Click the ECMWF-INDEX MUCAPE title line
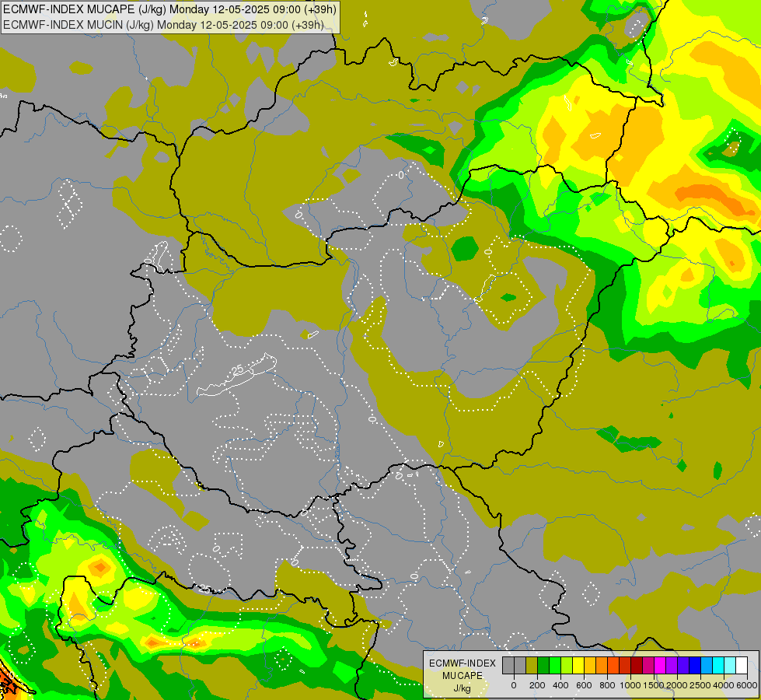The image size is (761, 700). point(169,9)
